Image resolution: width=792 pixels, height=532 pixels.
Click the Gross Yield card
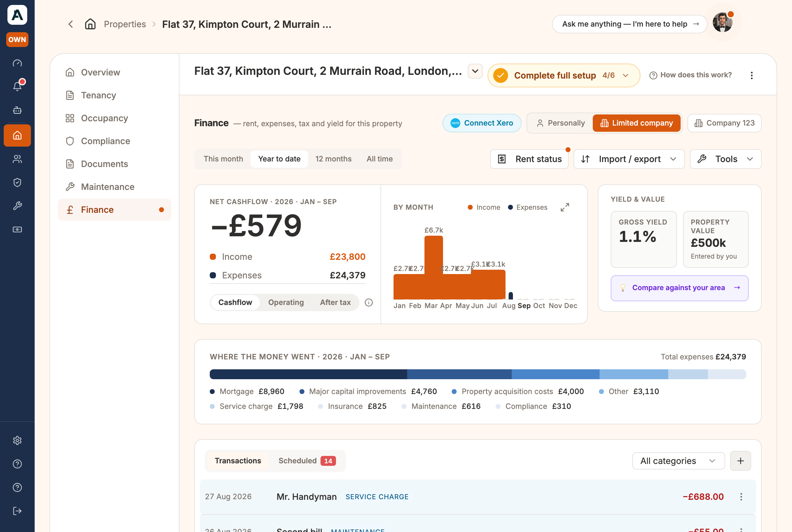click(x=644, y=239)
